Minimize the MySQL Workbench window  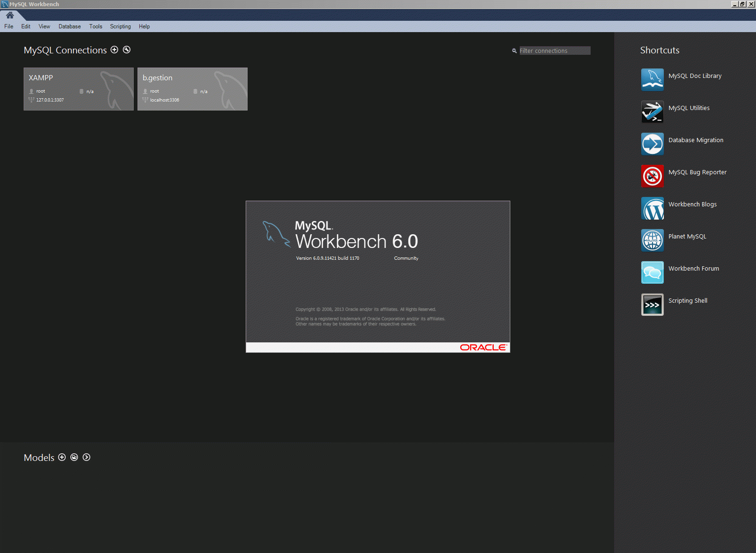coord(735,4)
